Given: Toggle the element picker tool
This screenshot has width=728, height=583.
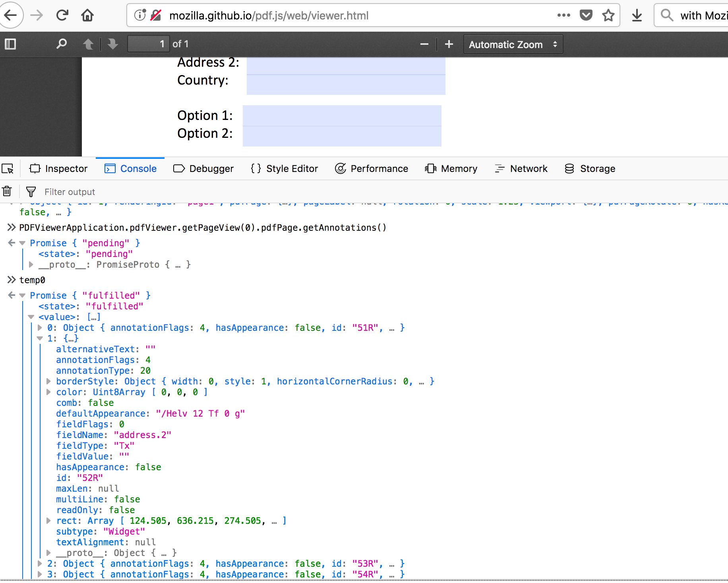Looking at the screenshot, I should pos(8,168).
